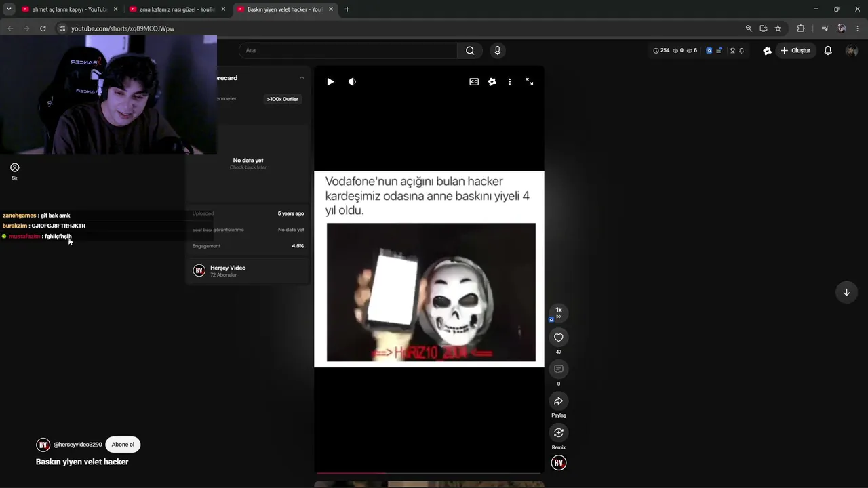Open the YouTube account avatar menu
Image resolution: width=868 pixels, height=488 pixels.
pyautogui.click(x=852, y=51)
